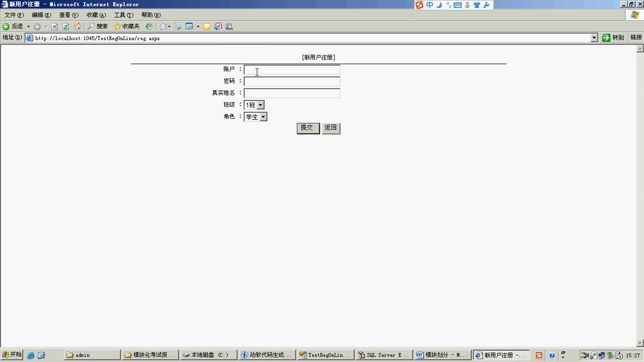Open Favorites (收藏夹) star button
The height and width of the screenshot is (362, 644).
pyautogui.click(x=126, y=27)
